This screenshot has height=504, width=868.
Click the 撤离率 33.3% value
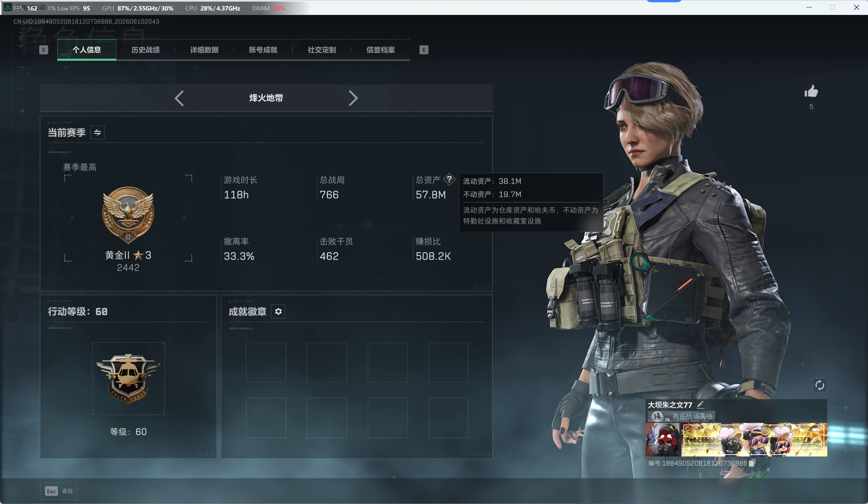(x=239, y=256)
